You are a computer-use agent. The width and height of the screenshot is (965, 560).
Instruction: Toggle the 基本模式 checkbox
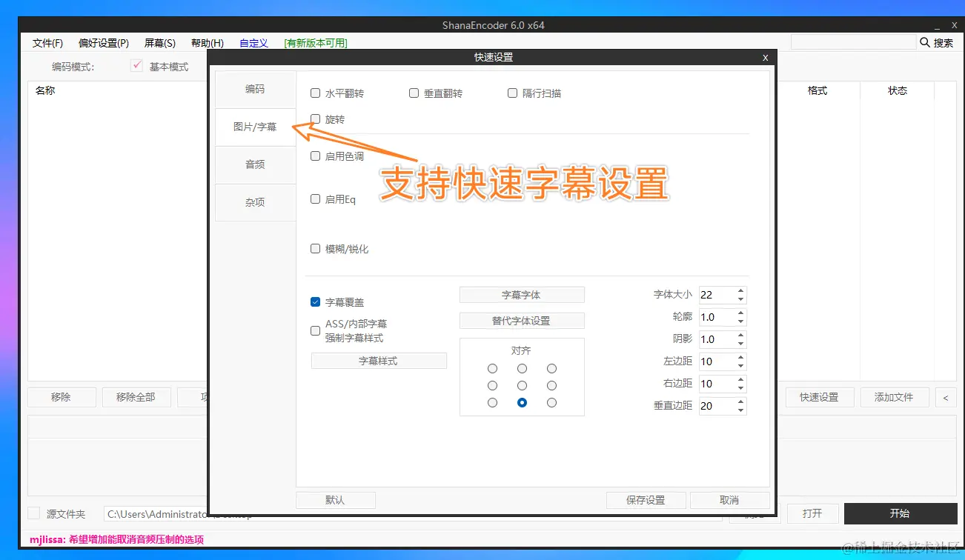point(136,66)
